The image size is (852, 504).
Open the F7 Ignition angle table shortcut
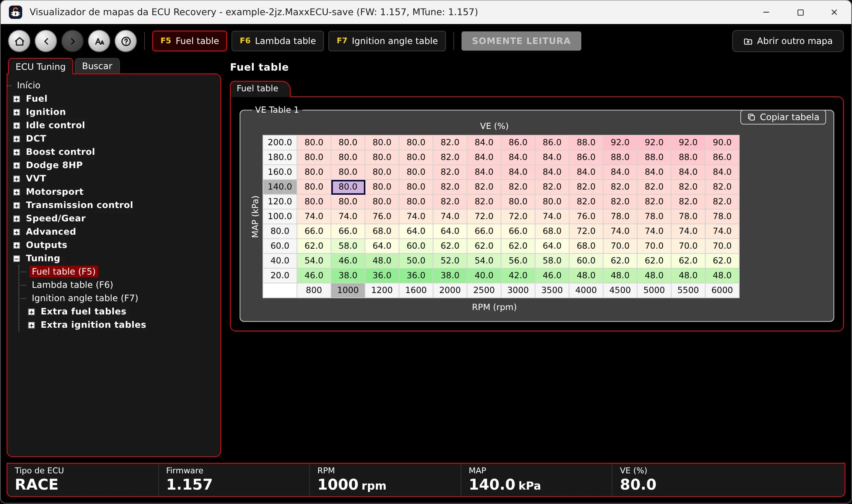click(x=387, y=41)
